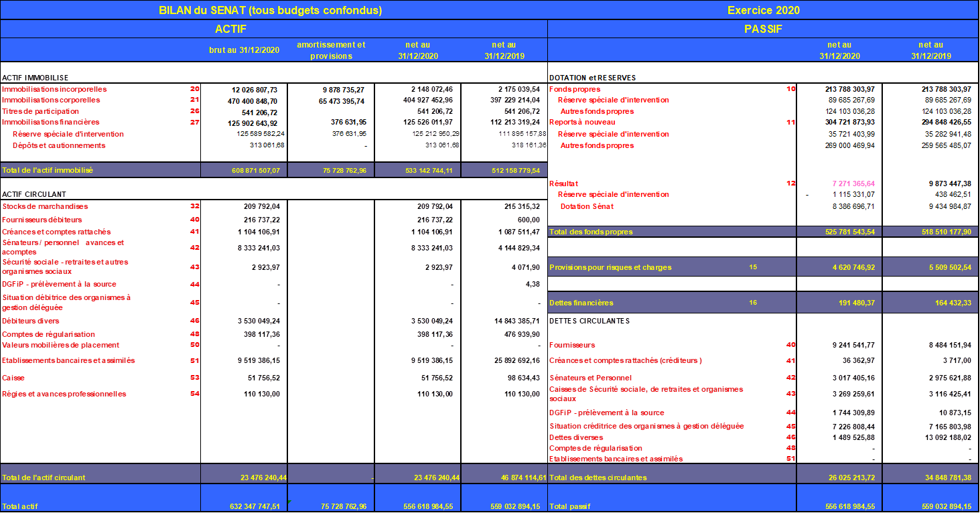Click the "BILAN du SENAT" title header
This screenshot has width=980, height=513.
(270, 10)
